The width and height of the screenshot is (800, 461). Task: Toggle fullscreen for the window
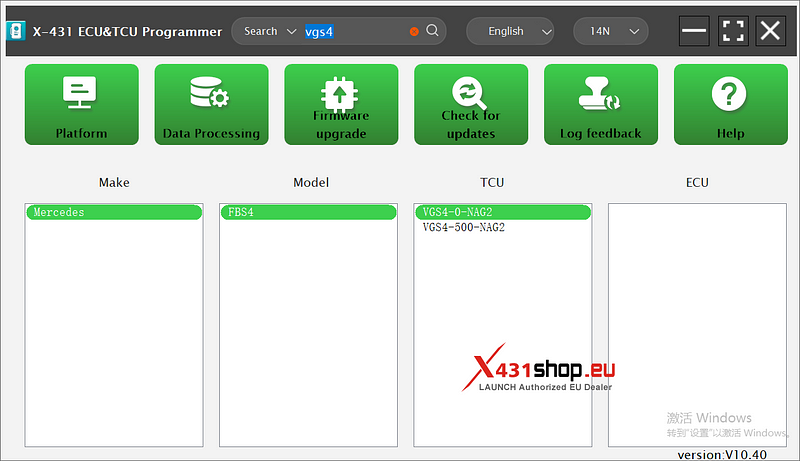(733, 31)
